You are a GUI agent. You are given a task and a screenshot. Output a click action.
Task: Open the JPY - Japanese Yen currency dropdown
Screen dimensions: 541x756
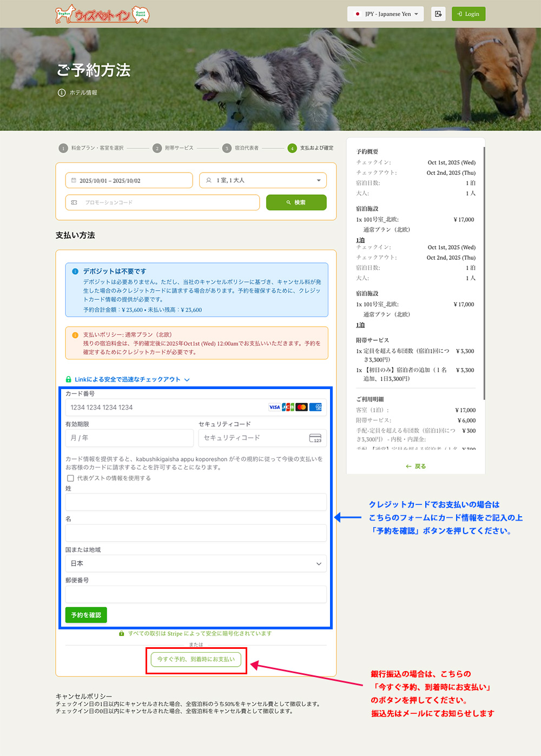(x=385, y=14)
